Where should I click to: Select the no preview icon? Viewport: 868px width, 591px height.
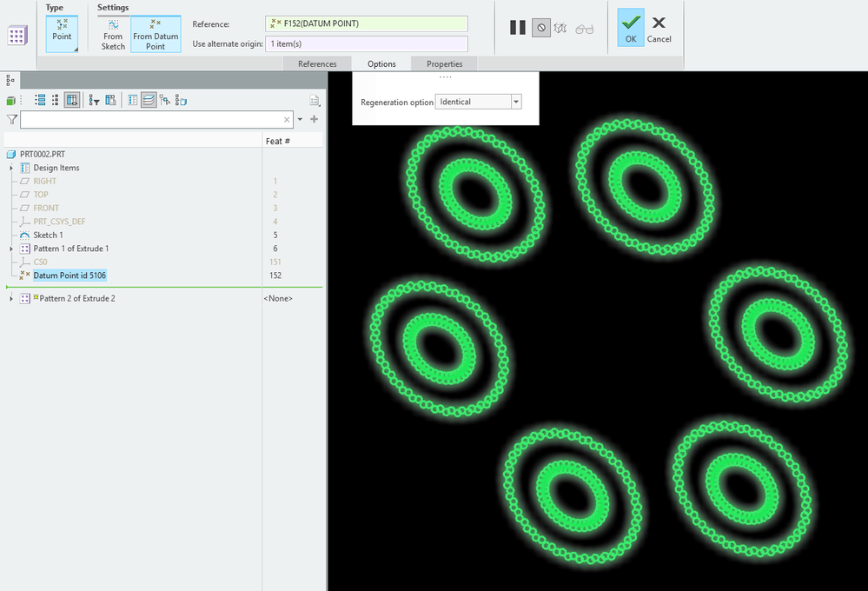pos(540,28)
